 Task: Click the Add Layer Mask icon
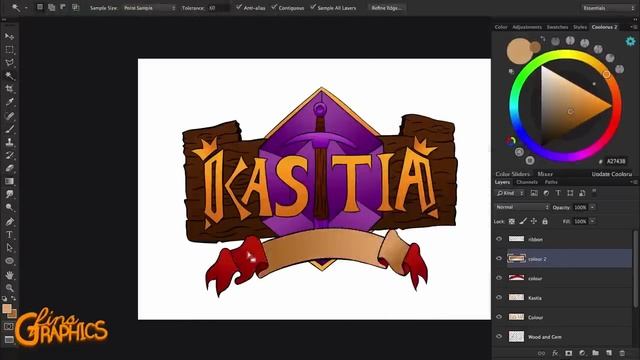[x=568, y=353]
